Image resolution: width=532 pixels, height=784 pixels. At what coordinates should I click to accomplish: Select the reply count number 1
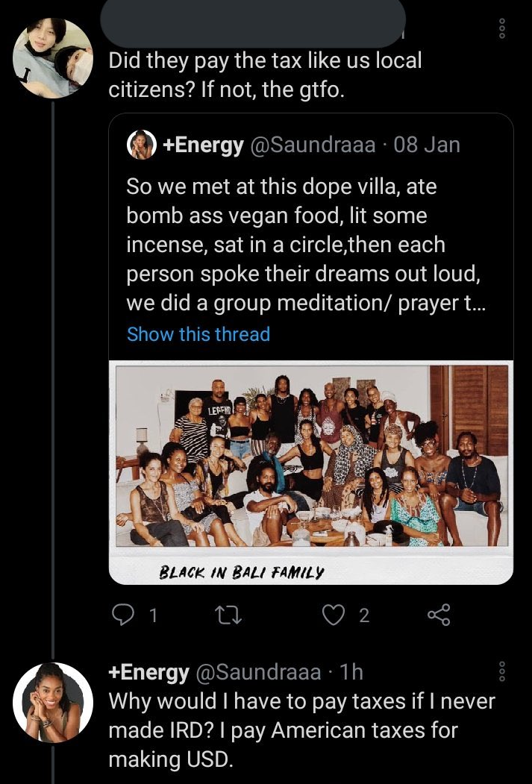(x=154, y=615)
